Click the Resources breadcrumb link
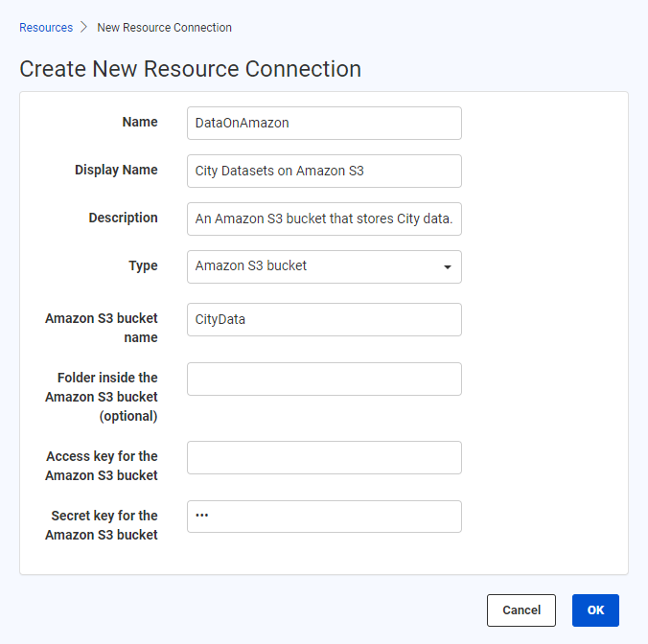This screenshot has height=644, width=648. click(x=46, y=28)
